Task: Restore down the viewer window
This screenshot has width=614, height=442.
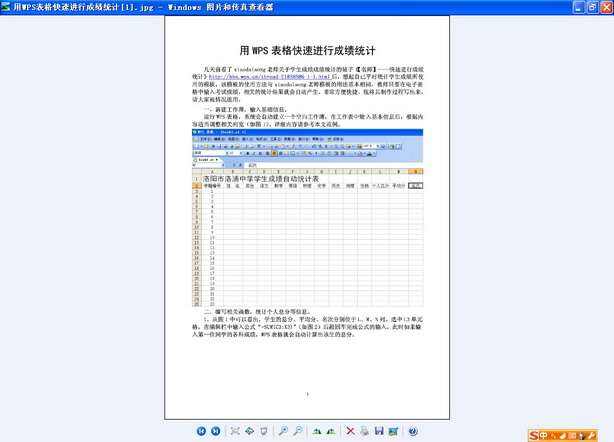Action: coord(592,7)
